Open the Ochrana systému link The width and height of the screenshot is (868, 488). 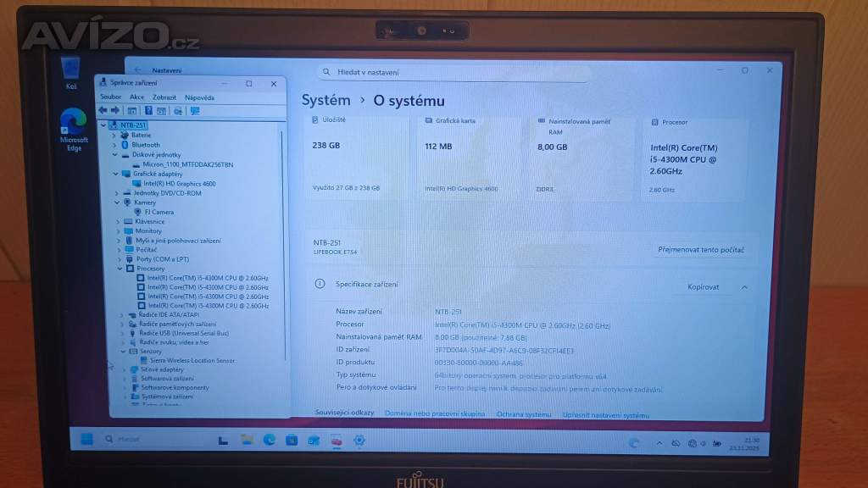523,414
